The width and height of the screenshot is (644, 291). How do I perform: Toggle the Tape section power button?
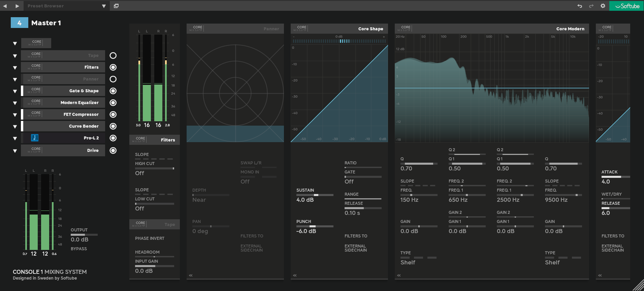(x=113, y=56)
